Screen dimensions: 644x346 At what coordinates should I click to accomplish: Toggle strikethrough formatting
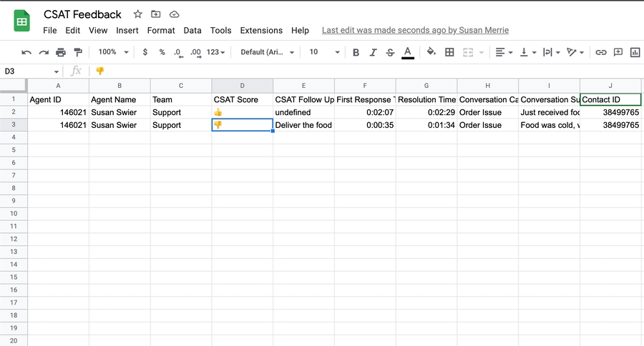pyautogui.click(x=390, y=52)
